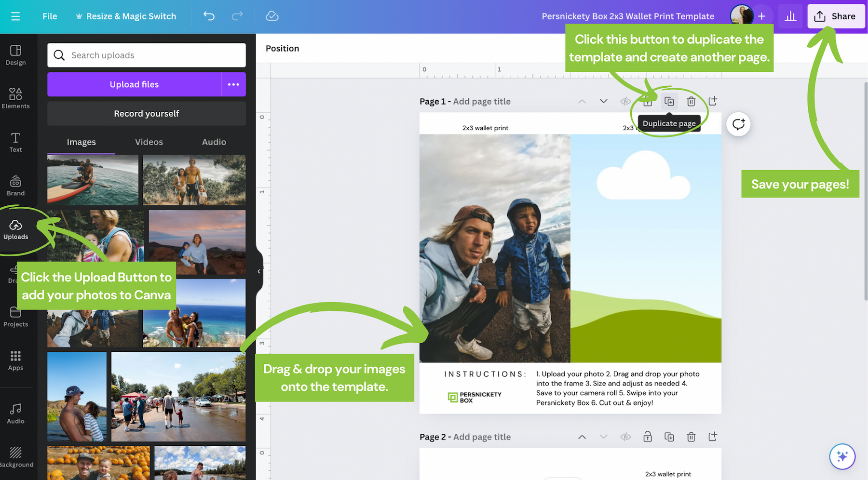
Task: Select the Persnickety Box logo on template
Action: coord(475,397)
